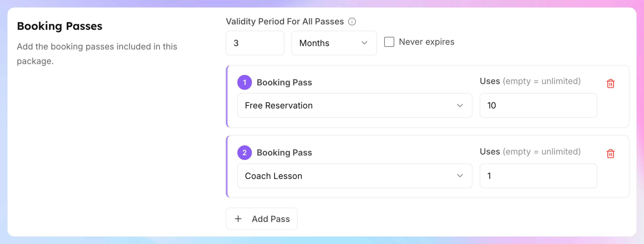Viewport: 644px width, 244px height.
Task: Focus the Uses field showing 10
Action: click(538, 106)
